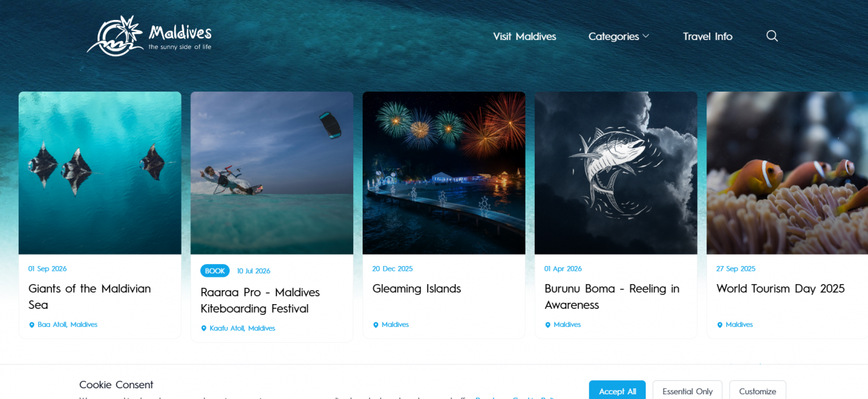Click the Accept All cookies button

[x=617, y=390]
